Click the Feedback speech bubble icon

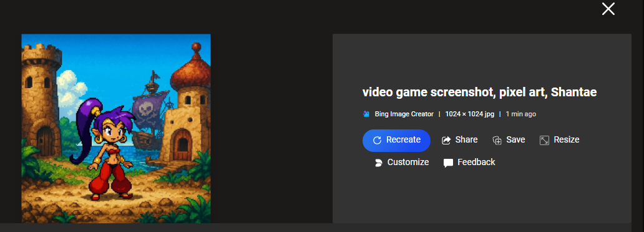click(448, 163)
